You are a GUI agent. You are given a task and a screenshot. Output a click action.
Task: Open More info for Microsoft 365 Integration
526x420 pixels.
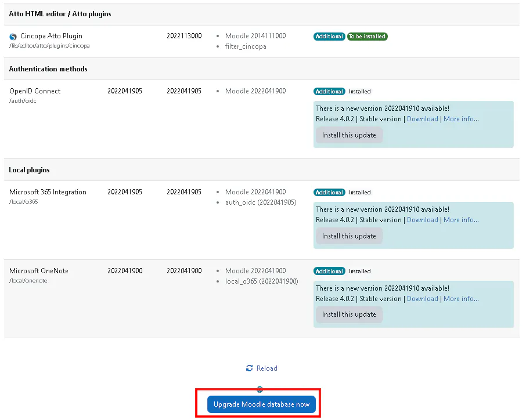[x=461, y=220]
